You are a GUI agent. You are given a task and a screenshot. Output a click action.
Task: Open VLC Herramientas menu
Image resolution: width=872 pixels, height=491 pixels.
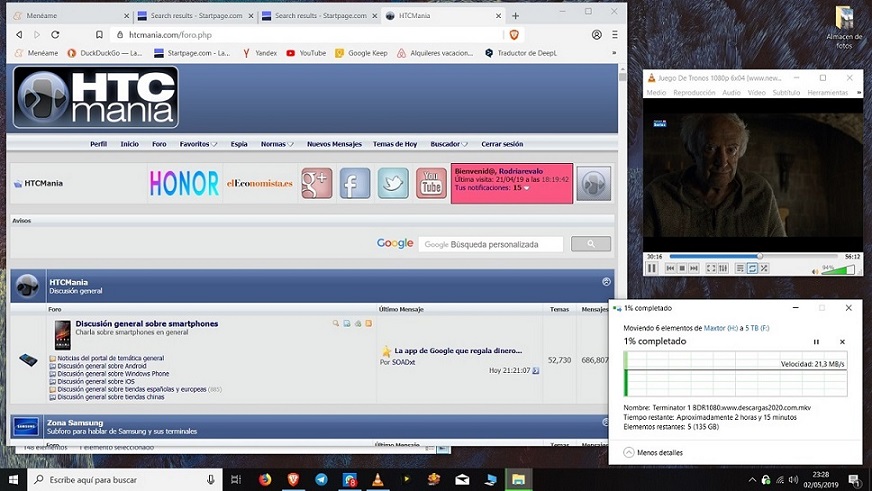828,93
